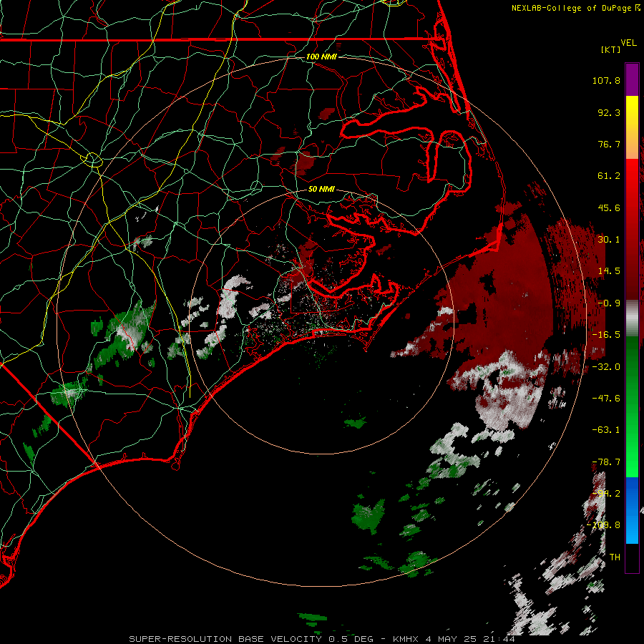Click the 92.3 scale value
Image resolution: width=644 pixels, height=644 pixels.
point(609,112)
